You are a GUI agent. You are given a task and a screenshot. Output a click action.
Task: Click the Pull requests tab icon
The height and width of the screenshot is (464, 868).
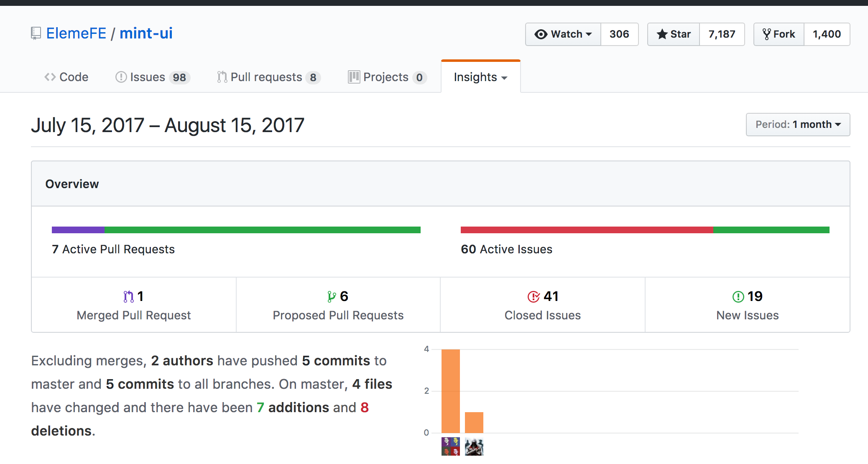(x=222, y=77)
